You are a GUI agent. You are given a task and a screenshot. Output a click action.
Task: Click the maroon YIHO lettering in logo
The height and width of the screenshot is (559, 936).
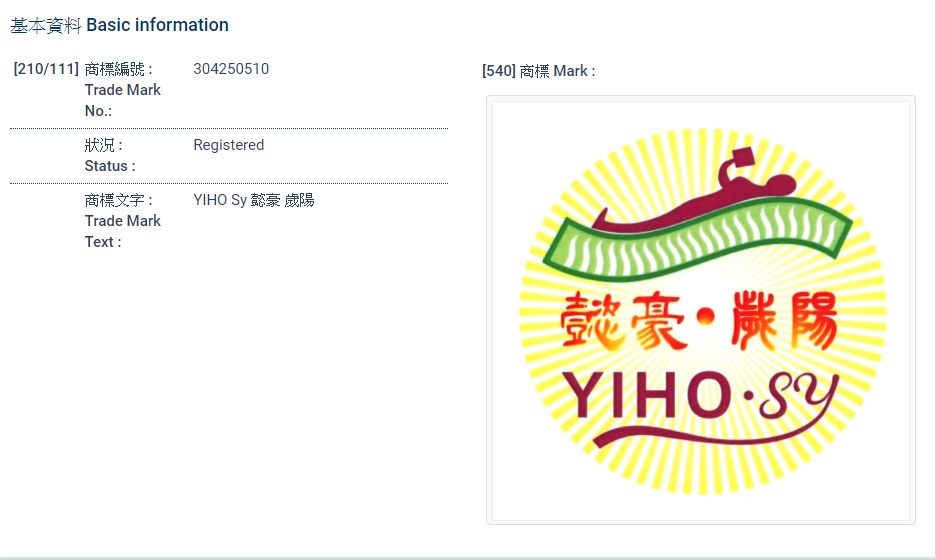pyautogui.click(x=646, y=395)
